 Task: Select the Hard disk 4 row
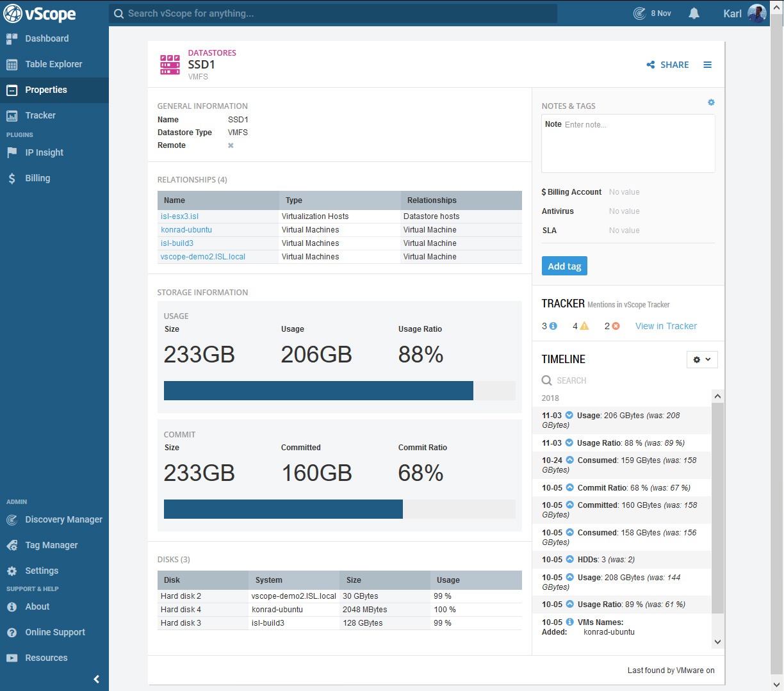[x=339, y=610]
